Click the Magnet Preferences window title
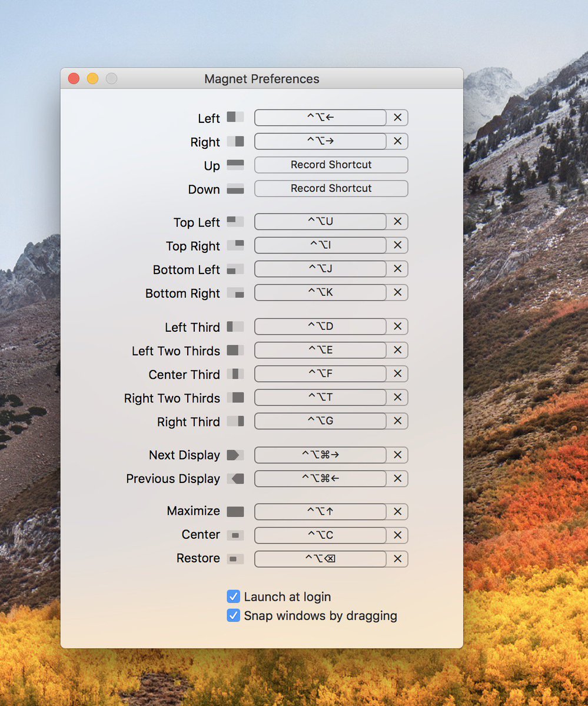Screen dimensions: 588x706 point(262,79)
